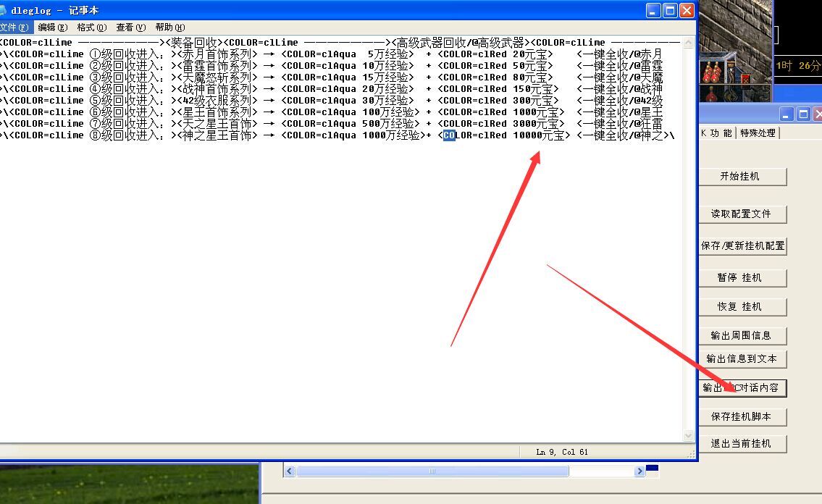Screen dimensions: 822x504
Task: Open the 编辑 menu
Action: (x=52, y=28)
